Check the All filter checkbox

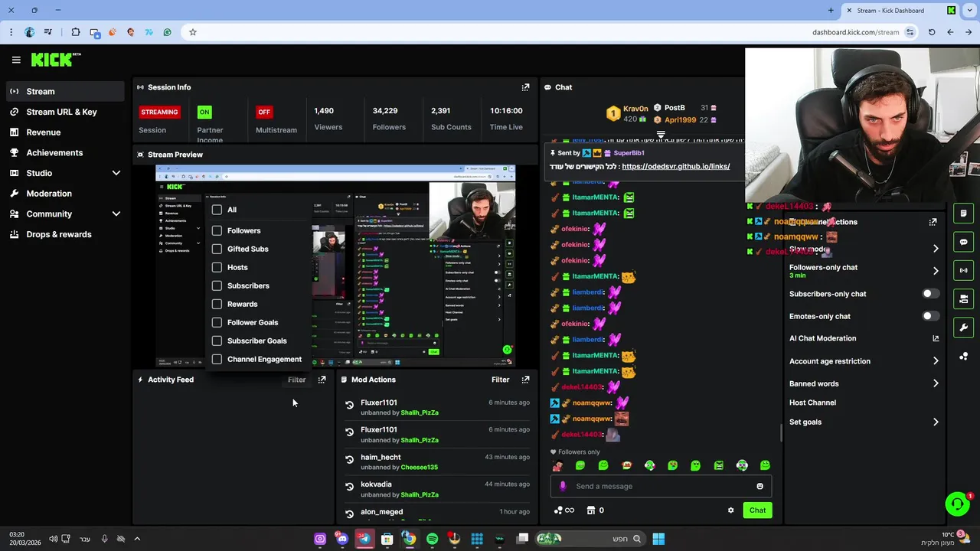[217, 210]
